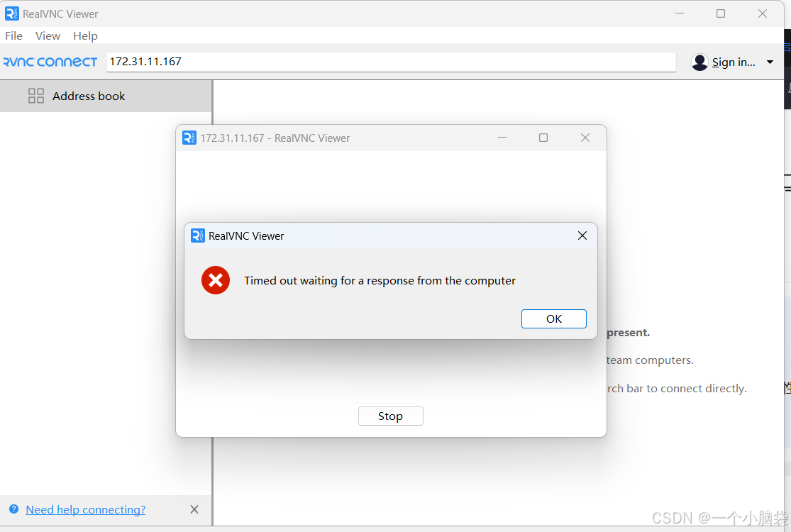Image resolution: width=791 pixels, height=532 pixels.
Task: Close the main RealVNC Viewer window
Action: tap(762, 13)
